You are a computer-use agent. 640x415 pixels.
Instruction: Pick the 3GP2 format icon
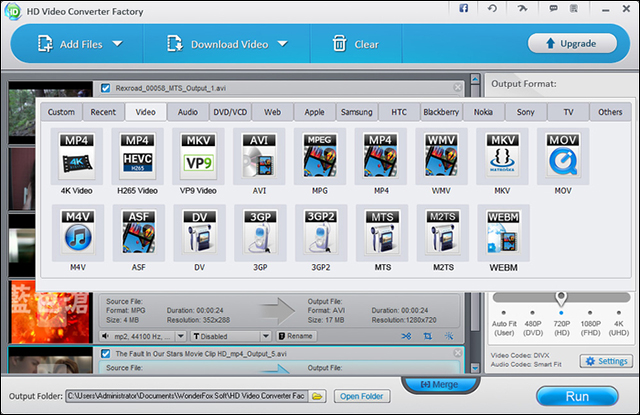(x=321, y=233)
